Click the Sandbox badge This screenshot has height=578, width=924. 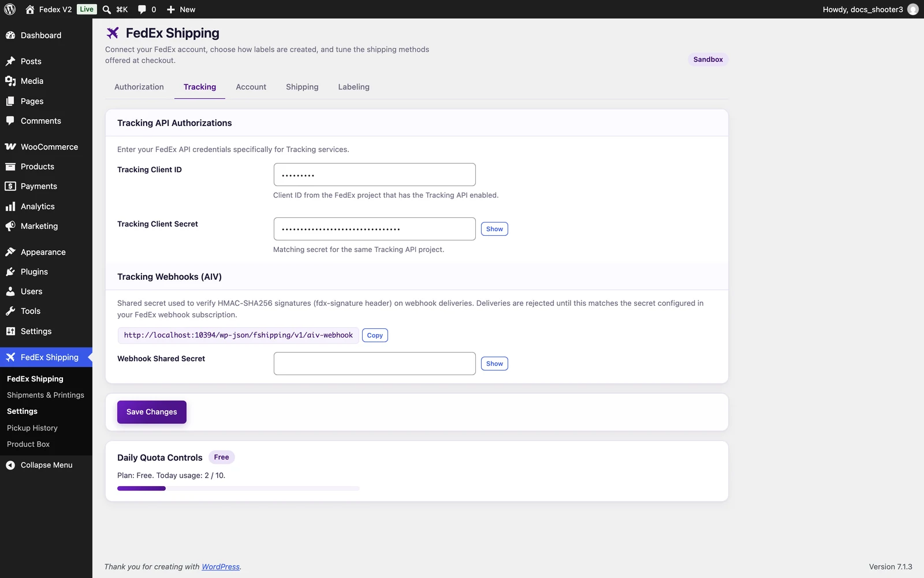[x=708, y=60]
